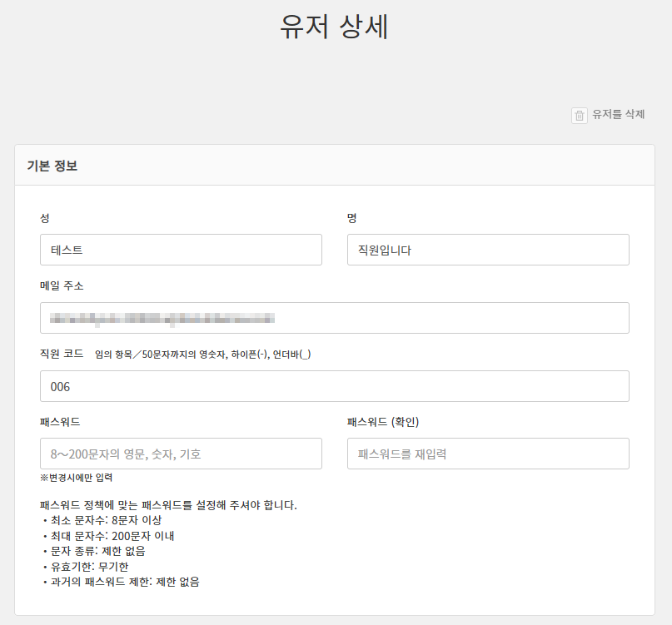This screenshot has height=625, width=672.
Task: Select the 직원 코드 field showing 006
Action: [x=334, y=386]
